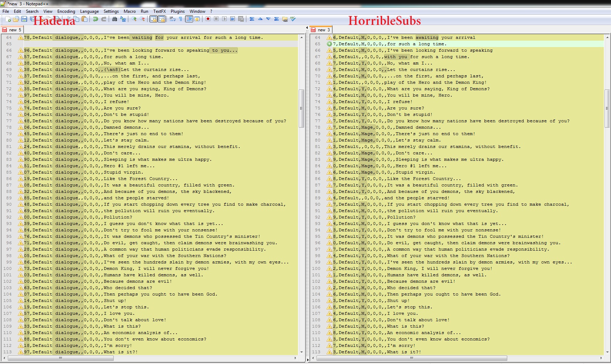Undo the last edit with the green arrow
The height and width of the screenshot is (364, 611).
[x=96, y=19]
